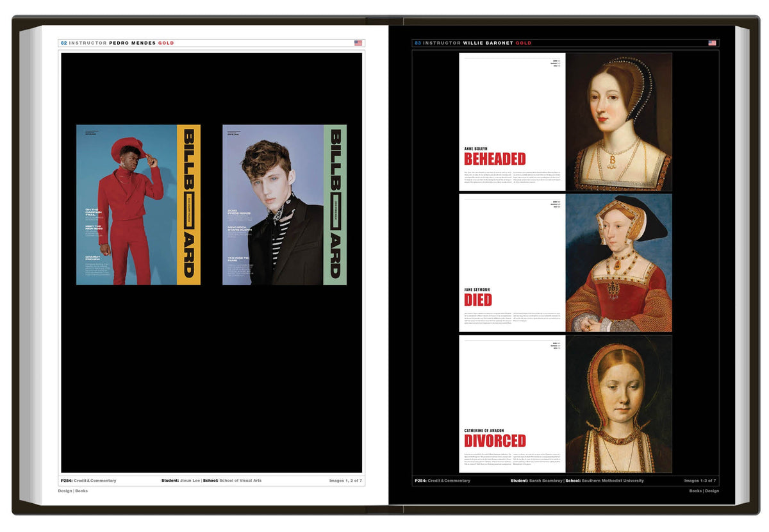Click the instructor name PEDRO MENDES
Viewport: 769px width, 532px height.
click(x=132, y=43)
